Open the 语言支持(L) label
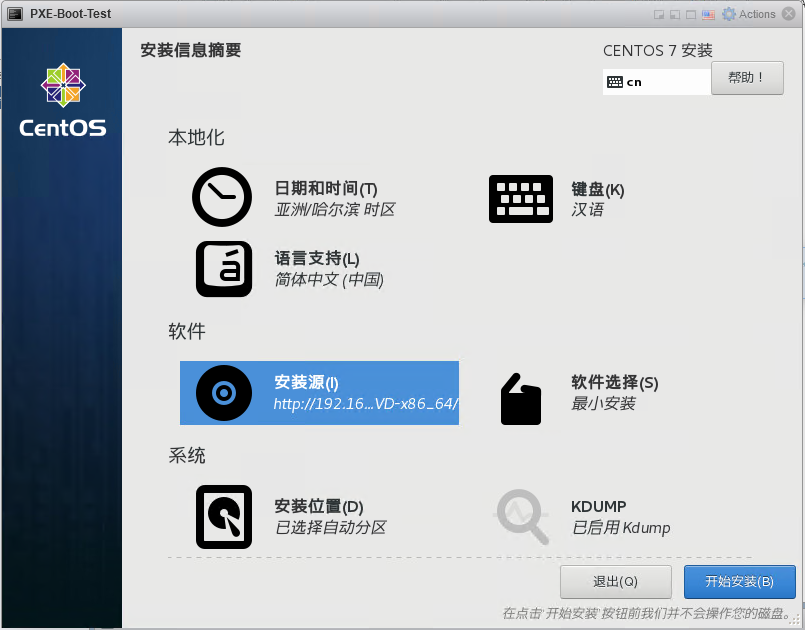The width and height of the screenshot is (805, 630). coord(317,258)
